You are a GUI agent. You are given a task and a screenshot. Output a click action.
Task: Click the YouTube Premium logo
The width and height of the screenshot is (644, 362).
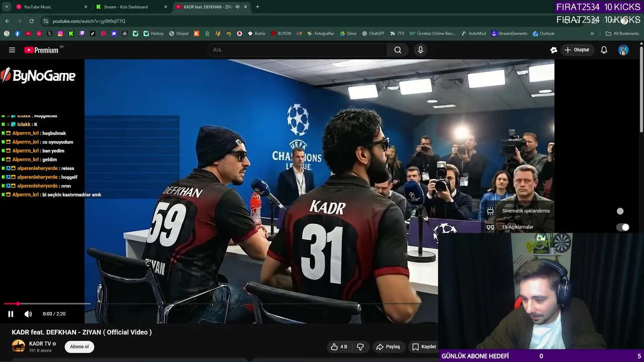click(41, 50)
